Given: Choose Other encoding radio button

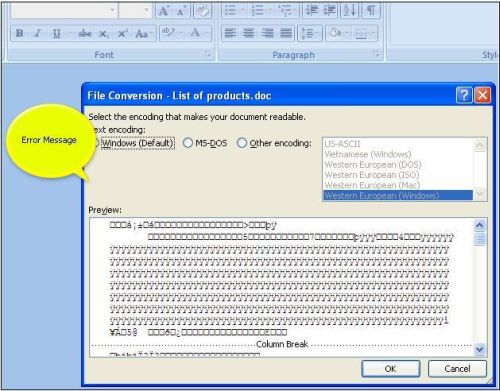Looking at the screenshot, I should pyautogui.click(x=242, y=143).
